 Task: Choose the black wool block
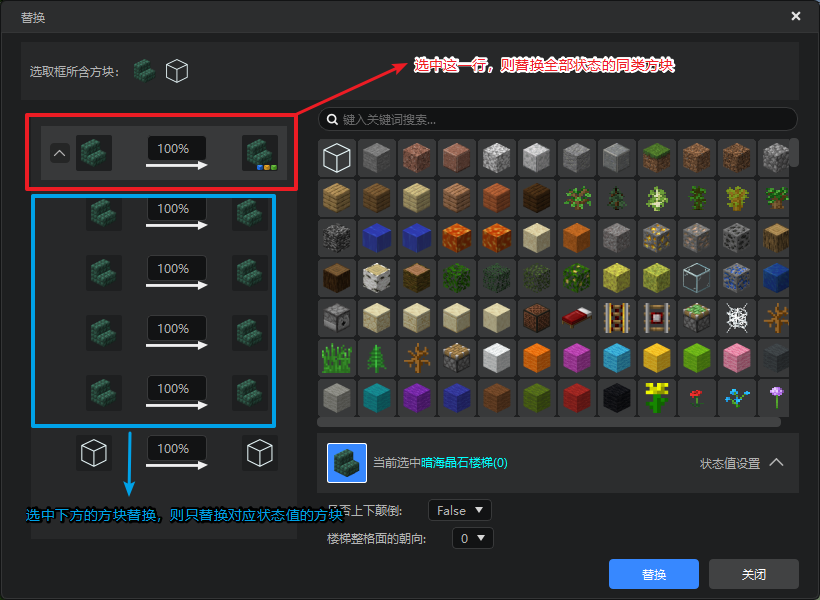pyautogui.click(x=617, y=398)
